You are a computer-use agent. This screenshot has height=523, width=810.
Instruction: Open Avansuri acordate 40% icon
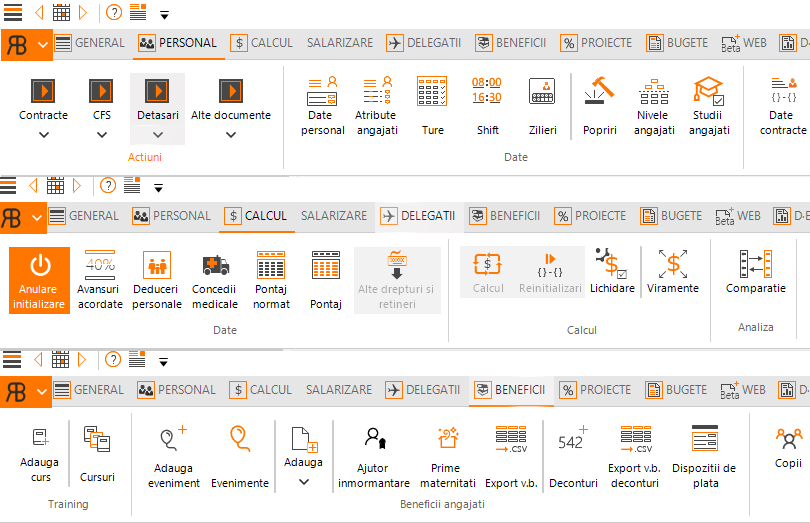[100, 266]
